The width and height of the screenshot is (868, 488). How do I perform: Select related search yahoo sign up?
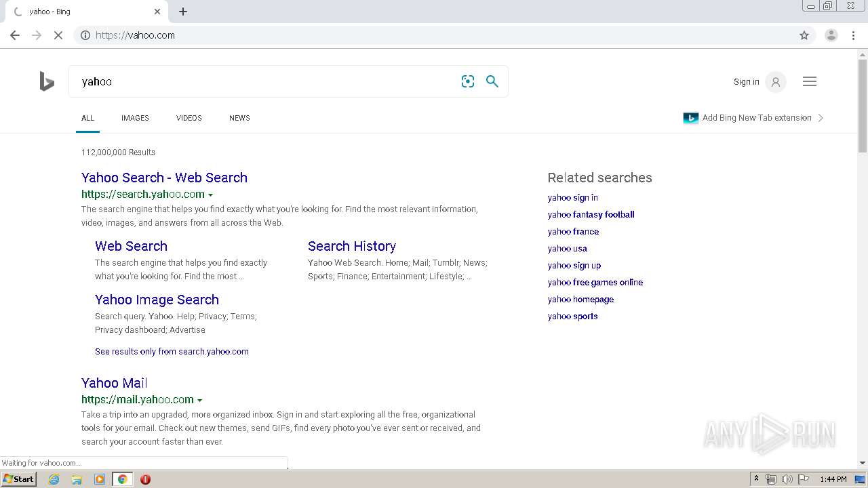[x=574, y=266]
